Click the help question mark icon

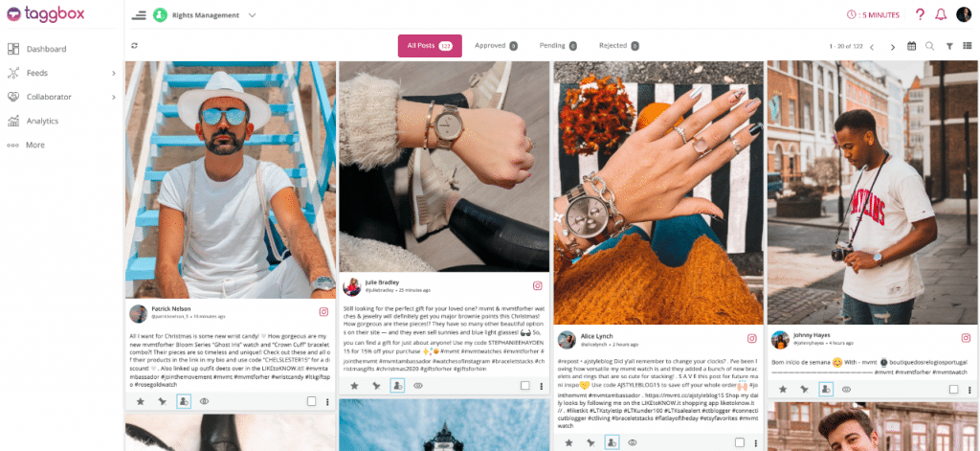pos(920,15)
